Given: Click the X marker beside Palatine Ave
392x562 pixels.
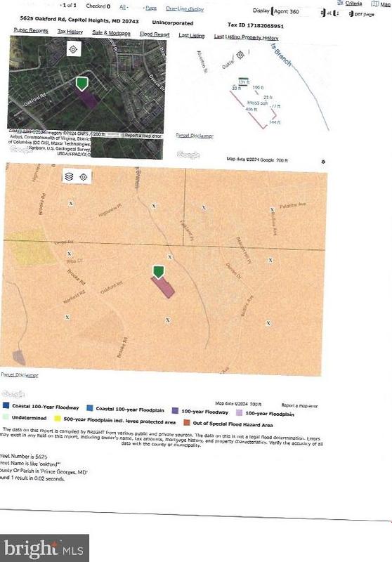Looking at the screenshot, I should point(272,210).
